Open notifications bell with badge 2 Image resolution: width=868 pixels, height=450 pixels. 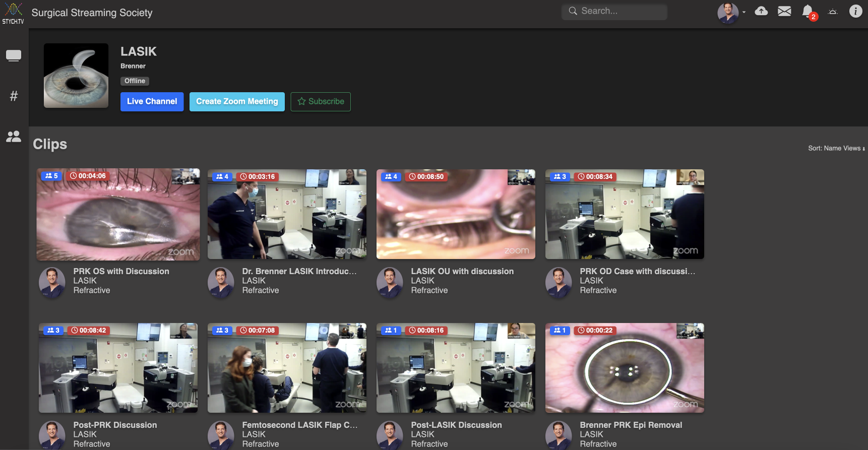[x=808, y=12]
